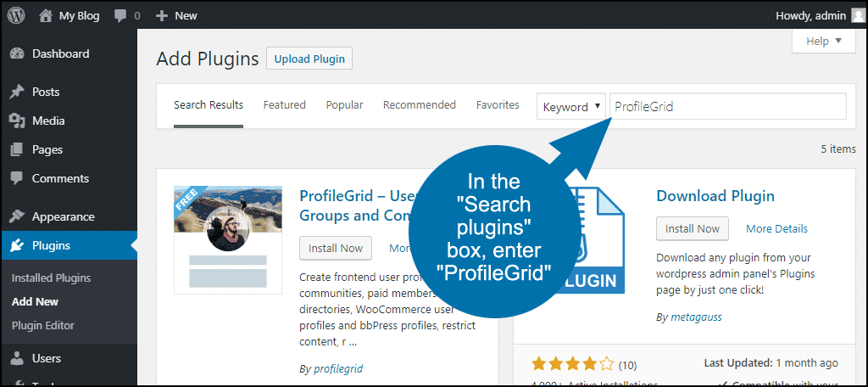This screenshot has width=868, height=387.
Task: Open Plugin Editor submenu
Action: click(x=42, y=325)
